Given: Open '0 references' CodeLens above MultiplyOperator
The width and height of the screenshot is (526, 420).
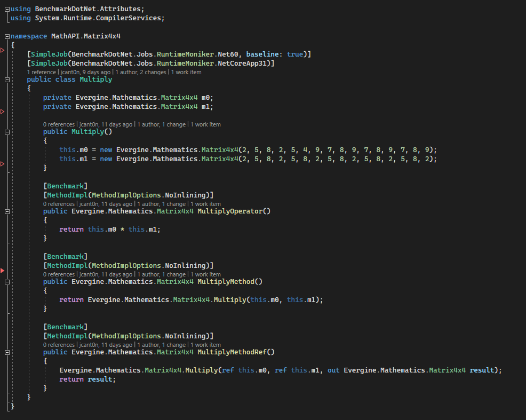Looking at the screenshot, I should 59,204.
